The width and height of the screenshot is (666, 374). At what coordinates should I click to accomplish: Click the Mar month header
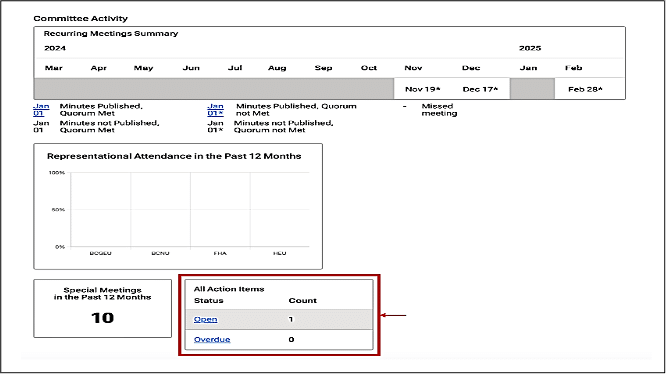click(x=54, y=68)
